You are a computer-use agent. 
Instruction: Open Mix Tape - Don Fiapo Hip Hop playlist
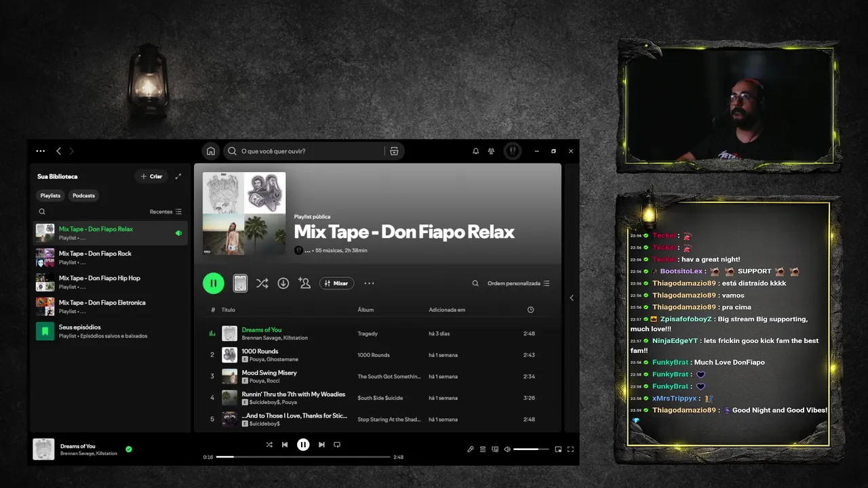click(111, 282)
